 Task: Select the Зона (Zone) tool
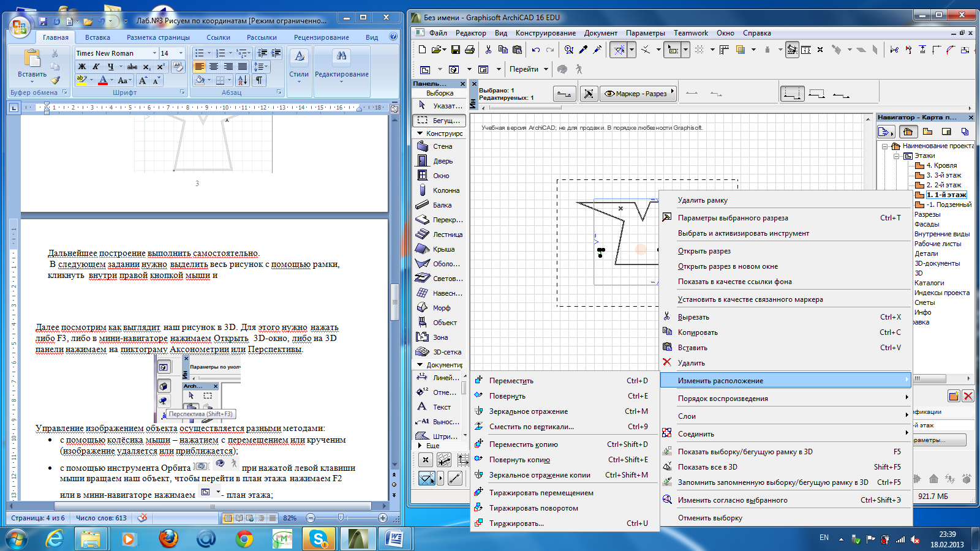tap(440, 337)
